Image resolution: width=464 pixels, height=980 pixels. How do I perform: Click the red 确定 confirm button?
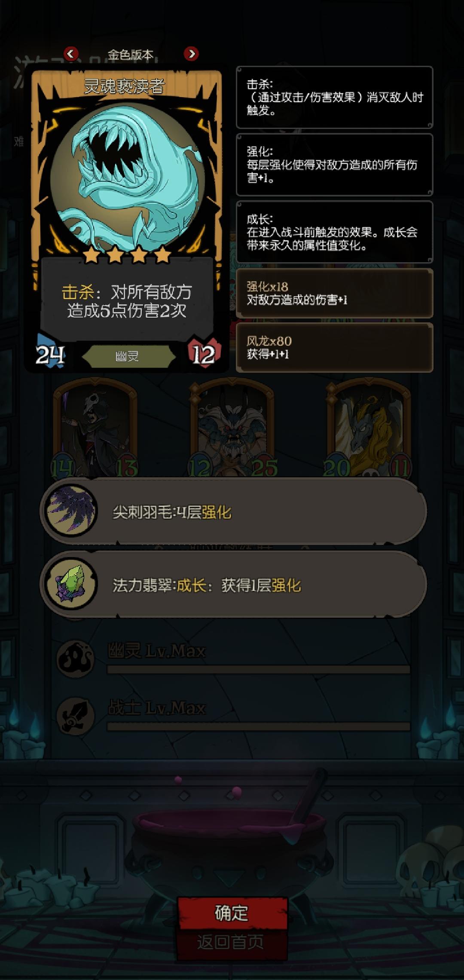[232, 913]
